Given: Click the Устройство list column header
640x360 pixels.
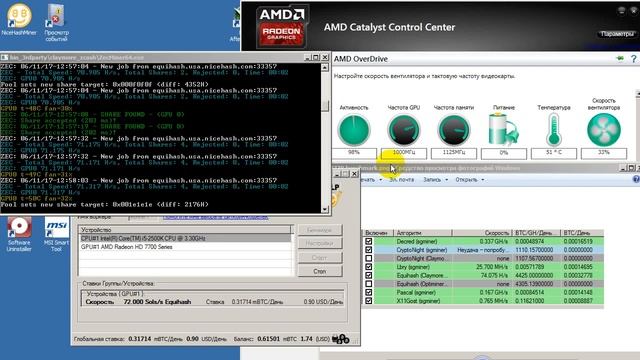Looking at the screenshot, I should [x=185, y=230].
